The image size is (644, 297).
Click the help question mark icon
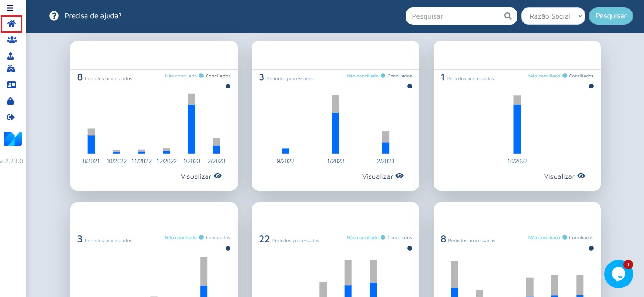tap(54, 16)
